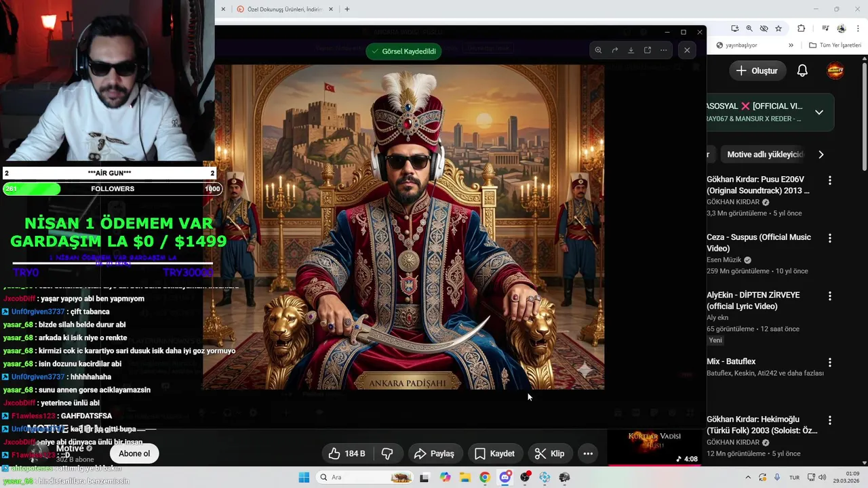This screenshot has height=488, width=868.
Task: Open new Chrome tab plus button
Action: pos(347,9)
